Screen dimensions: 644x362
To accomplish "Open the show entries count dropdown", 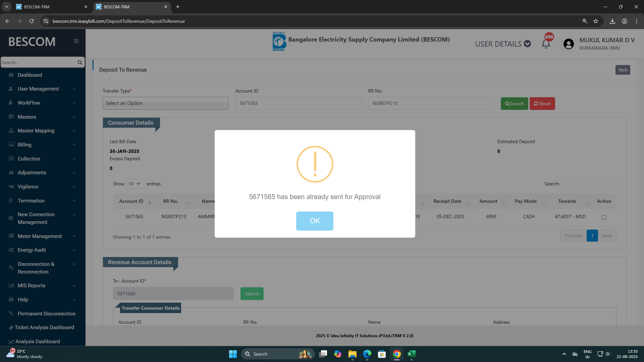I will (135, 184).
